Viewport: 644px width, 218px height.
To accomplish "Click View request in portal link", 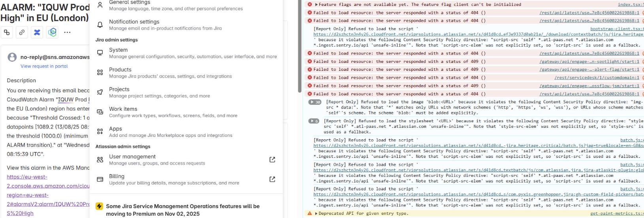I will click(x=44, y=66).
